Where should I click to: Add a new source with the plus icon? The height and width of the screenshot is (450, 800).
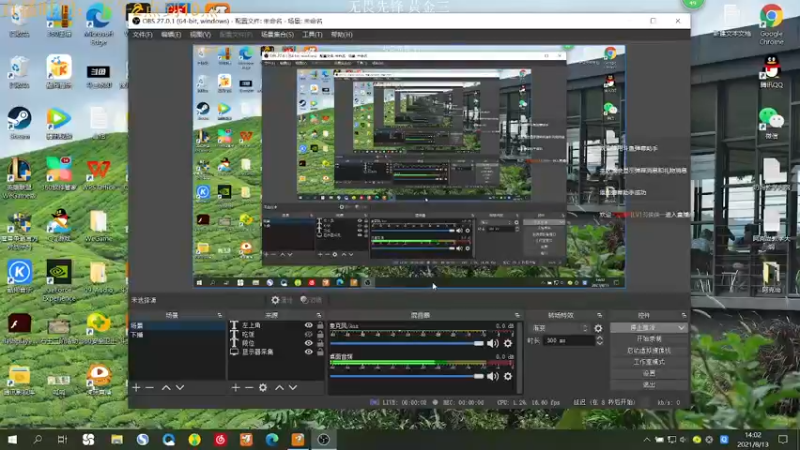tap(235, 388)
